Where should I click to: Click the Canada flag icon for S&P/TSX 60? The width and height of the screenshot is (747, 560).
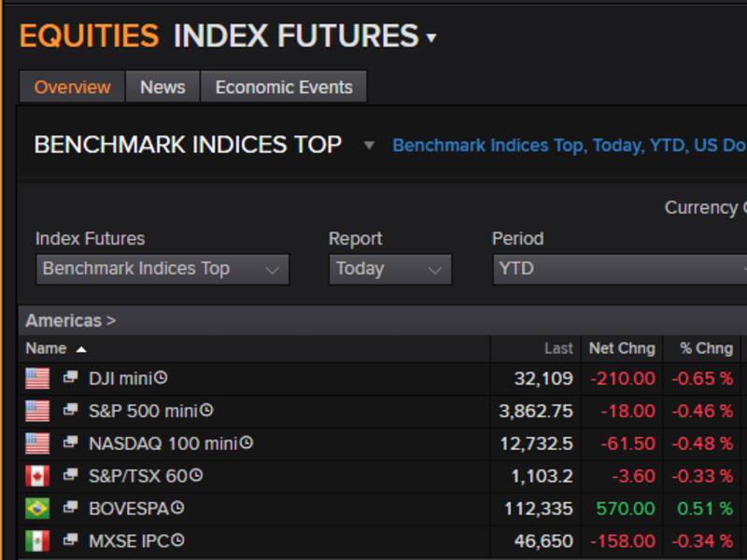[37, 476]
